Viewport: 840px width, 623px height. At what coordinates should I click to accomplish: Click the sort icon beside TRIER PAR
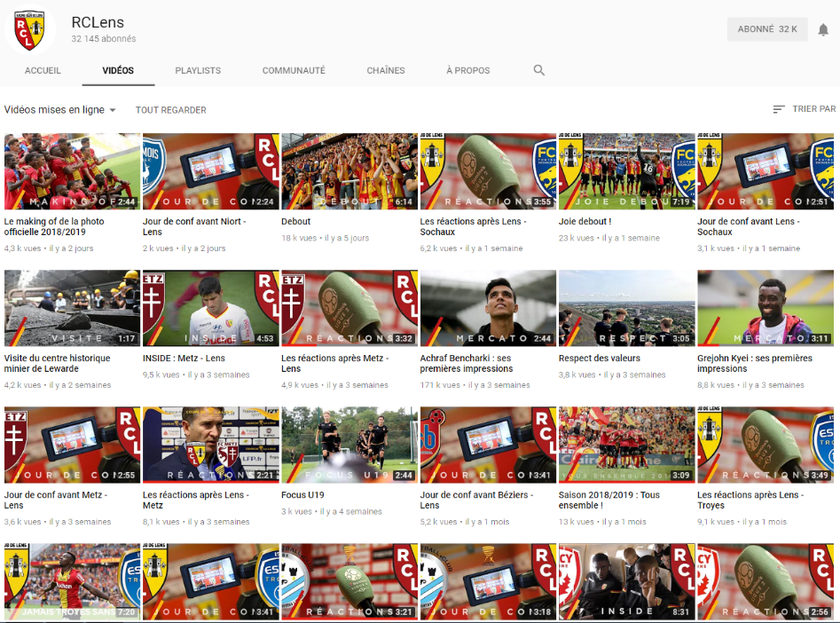pos(779,109)
